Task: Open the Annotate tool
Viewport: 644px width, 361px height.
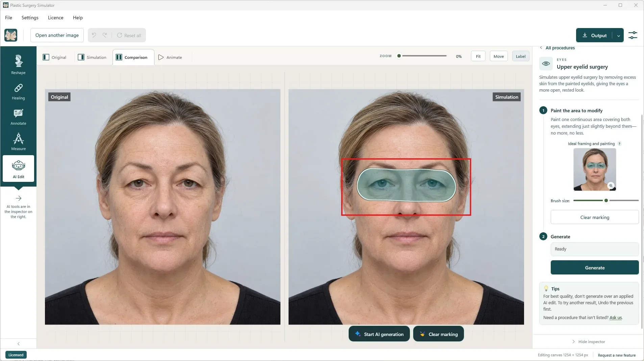Action: 18,117
